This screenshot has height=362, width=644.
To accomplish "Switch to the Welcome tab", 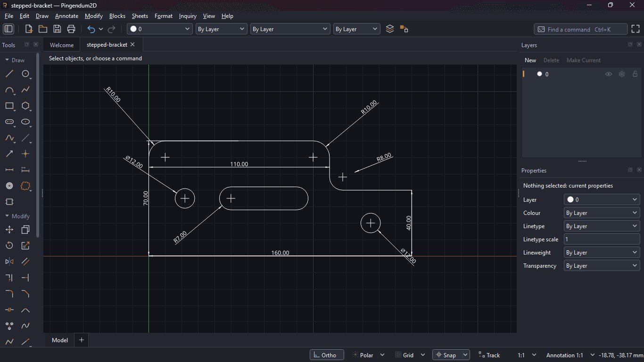I will [62, 45].
